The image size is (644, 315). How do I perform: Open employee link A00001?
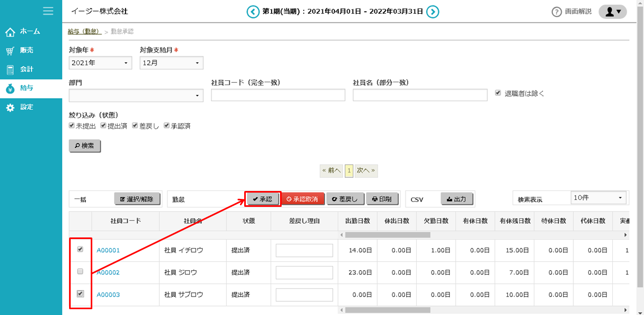(x=108, y=250)
